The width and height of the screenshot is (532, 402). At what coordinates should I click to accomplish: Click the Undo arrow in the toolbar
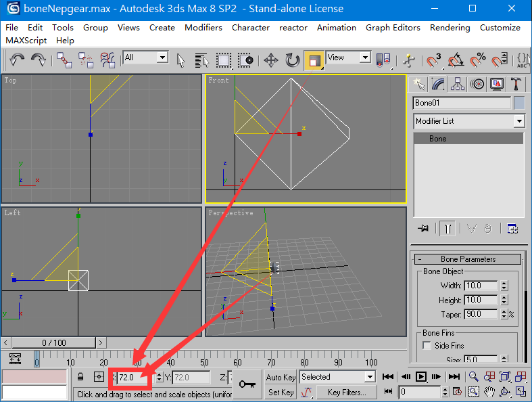[17, 60]
